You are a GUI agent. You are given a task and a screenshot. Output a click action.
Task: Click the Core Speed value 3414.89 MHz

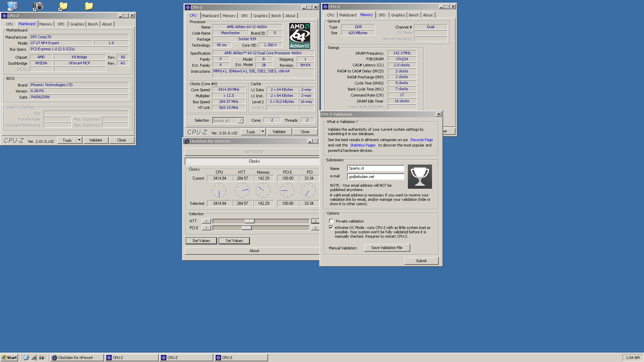click(229, 90)
